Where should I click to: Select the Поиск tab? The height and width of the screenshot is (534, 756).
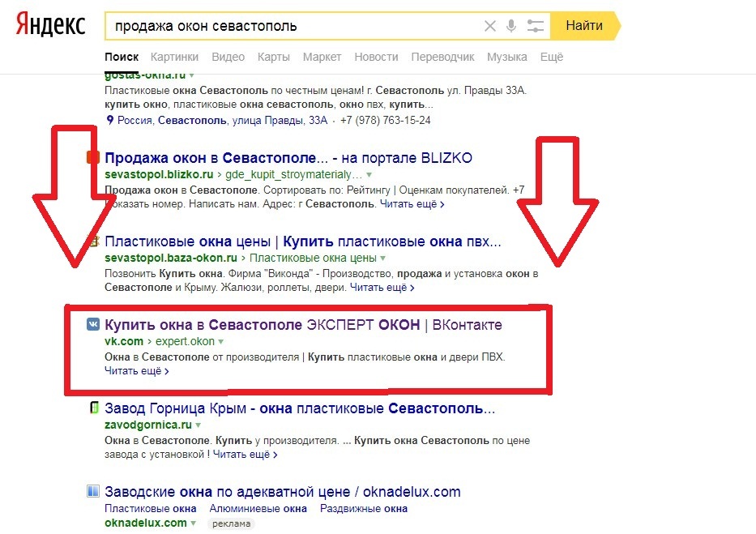coord(122,57)
